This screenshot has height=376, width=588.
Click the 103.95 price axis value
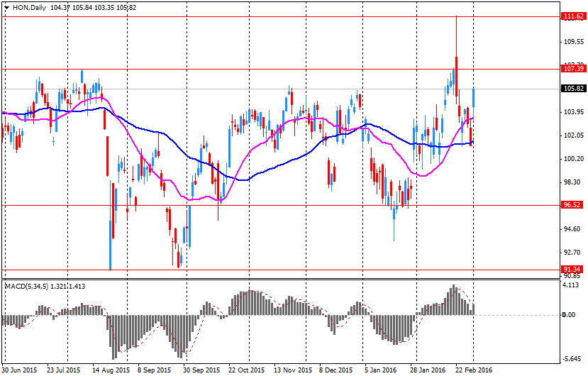(x=574, y=112)
